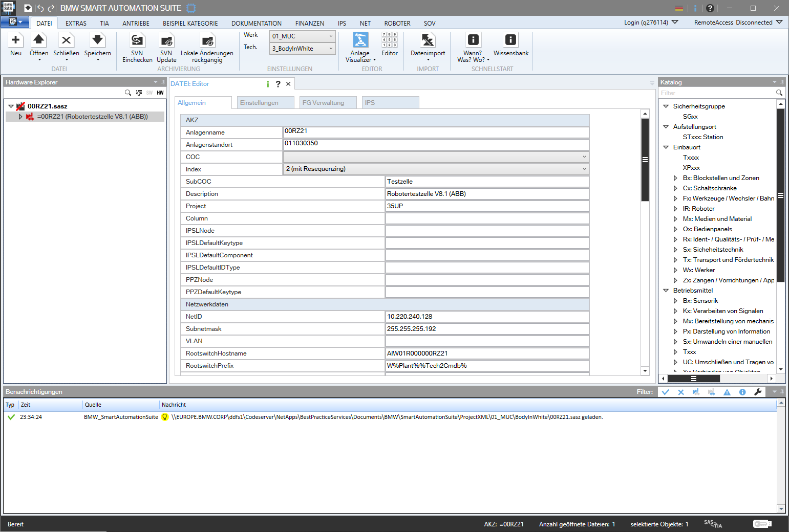
Task: Open the EXTRAS ribbon tab
Action: click(76, 24)
